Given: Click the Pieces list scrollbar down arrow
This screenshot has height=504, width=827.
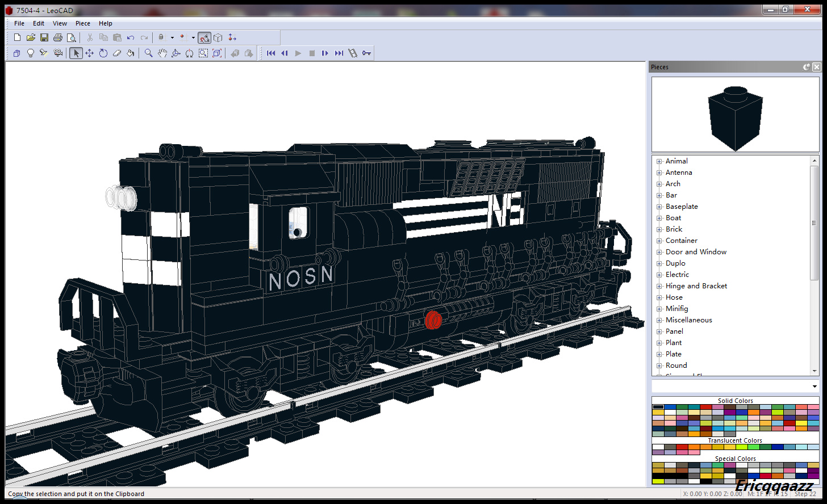Looking at the screenshot, I should coord(815,372).
